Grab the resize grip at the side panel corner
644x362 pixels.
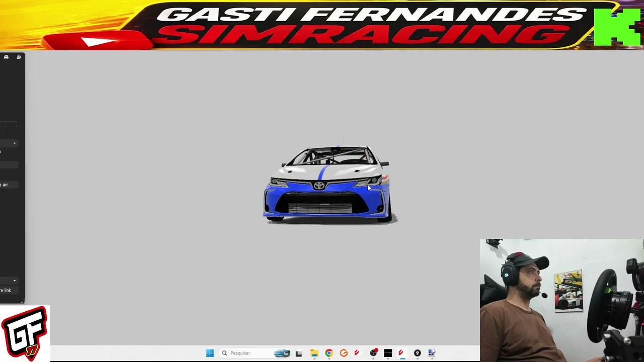[23, 301]
